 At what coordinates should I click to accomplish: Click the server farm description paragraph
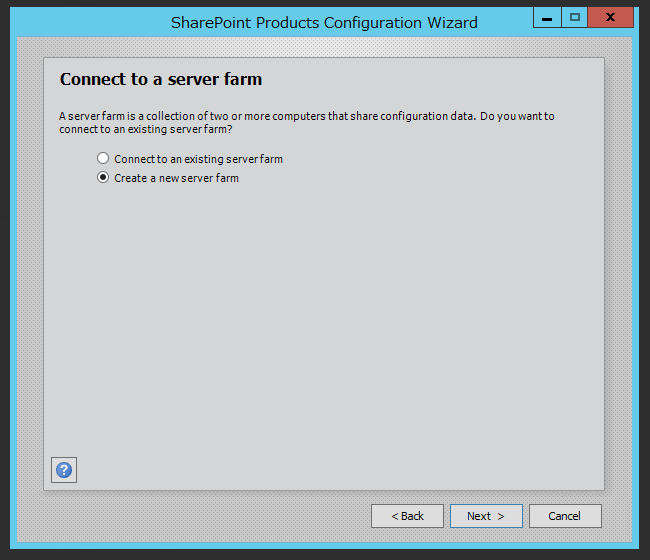pos(307,122)
